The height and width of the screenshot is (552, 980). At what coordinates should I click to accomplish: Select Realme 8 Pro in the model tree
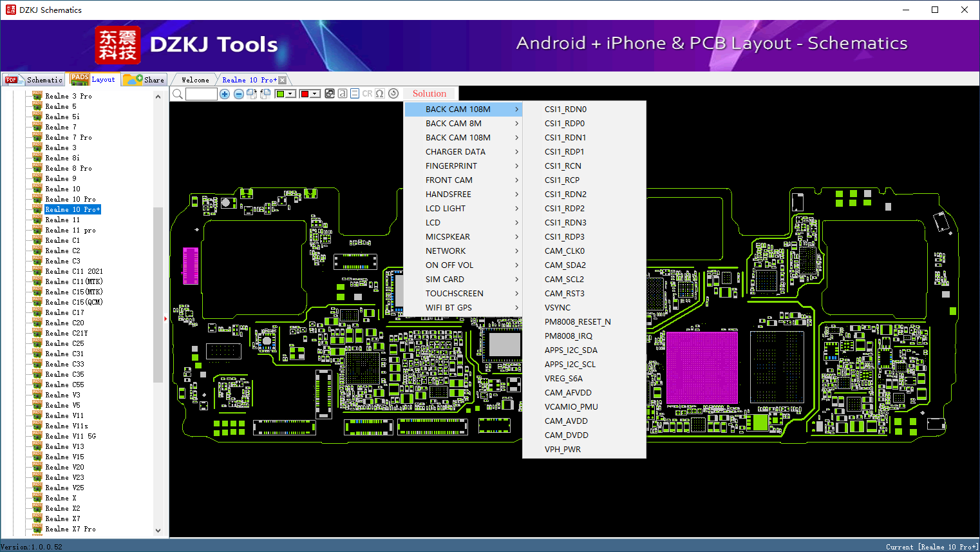point(68,168)
